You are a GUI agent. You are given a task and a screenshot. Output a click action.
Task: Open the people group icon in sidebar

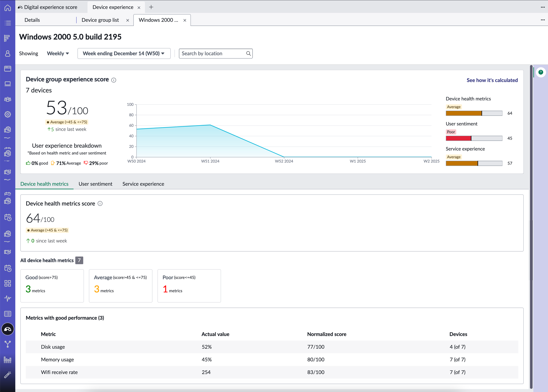[x=7, y=99]
